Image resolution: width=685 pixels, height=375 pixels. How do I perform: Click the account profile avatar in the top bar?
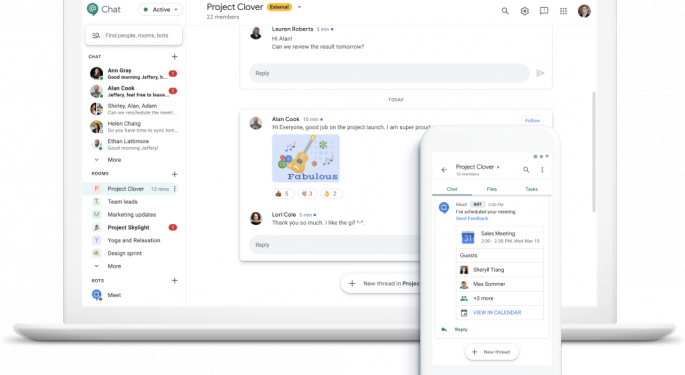(x=584, y=11)
